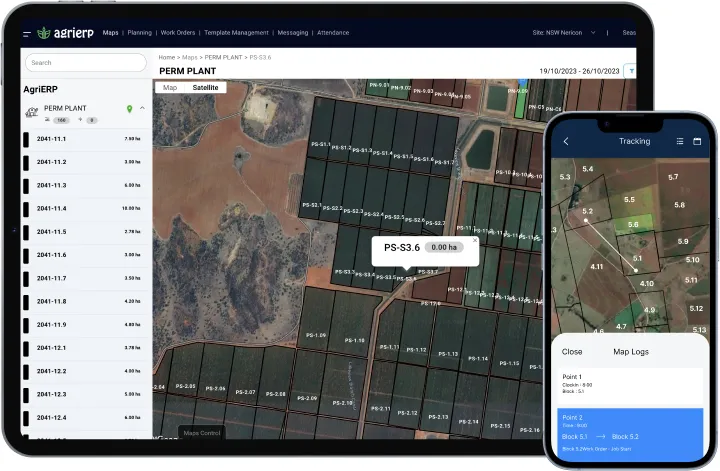Tap the back arrow on phone Tracking screen
The height and width of the screenshot is (471, 720).
[566, 141]
